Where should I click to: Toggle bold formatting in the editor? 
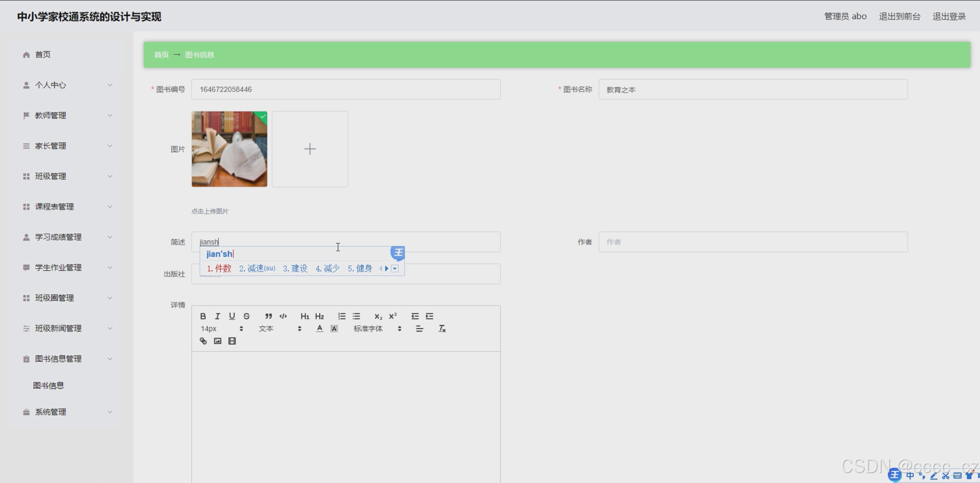203,316
